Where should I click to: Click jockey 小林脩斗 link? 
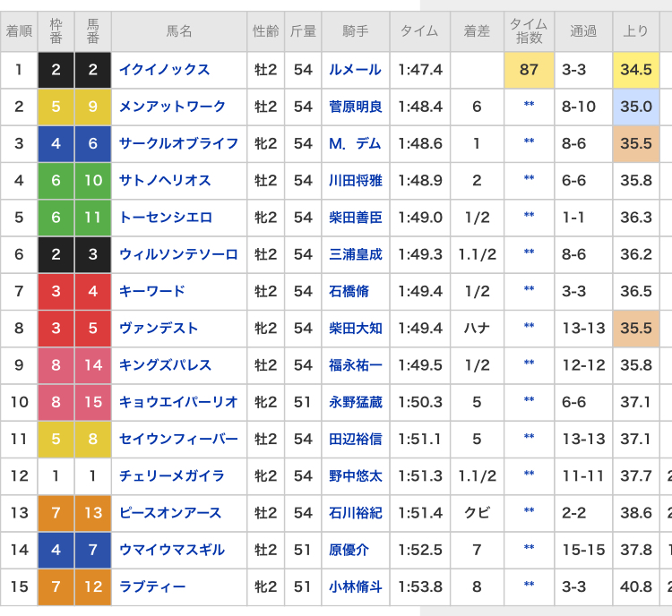coord(355,586)
